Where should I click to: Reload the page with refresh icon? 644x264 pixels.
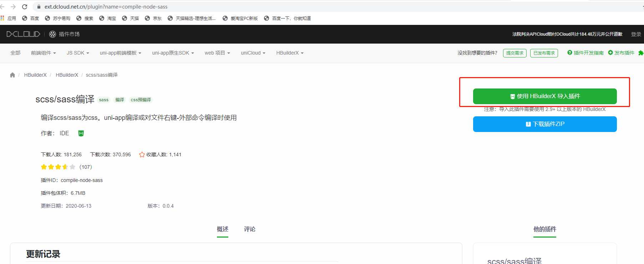pos(25,7)
